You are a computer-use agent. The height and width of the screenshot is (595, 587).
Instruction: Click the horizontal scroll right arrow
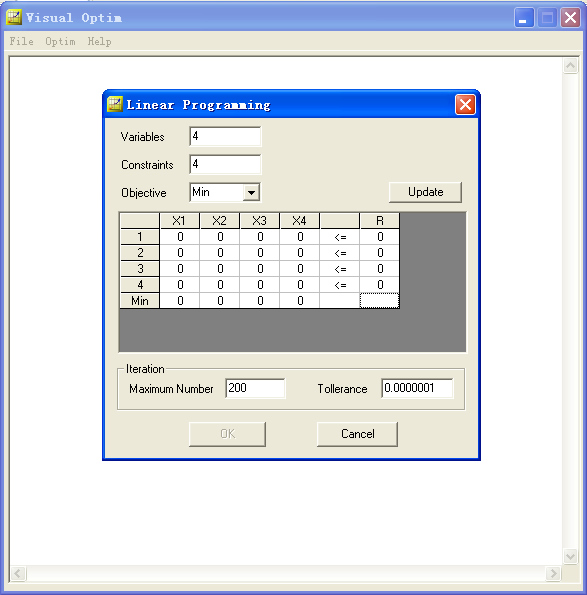coord(553,573)
